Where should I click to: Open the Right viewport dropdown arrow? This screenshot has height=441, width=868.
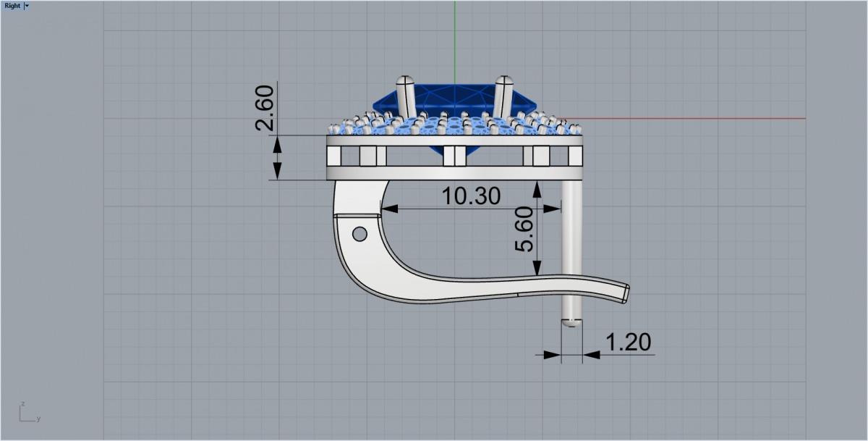(x=27, y=5)
